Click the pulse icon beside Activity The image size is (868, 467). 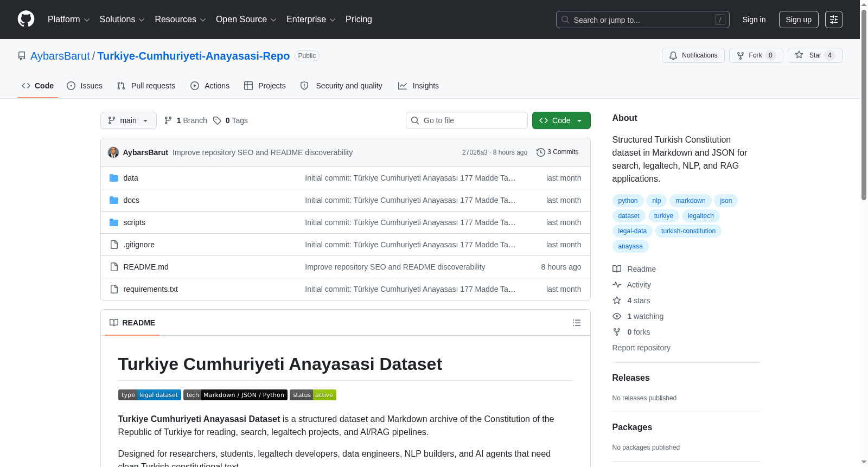pyautogui.click(x=617, y=285)
